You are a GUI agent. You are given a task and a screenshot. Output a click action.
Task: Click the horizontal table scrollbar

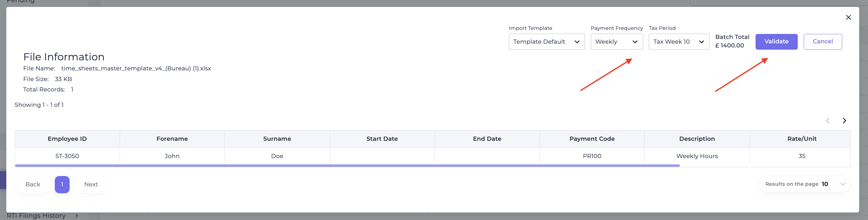point(347,166)
